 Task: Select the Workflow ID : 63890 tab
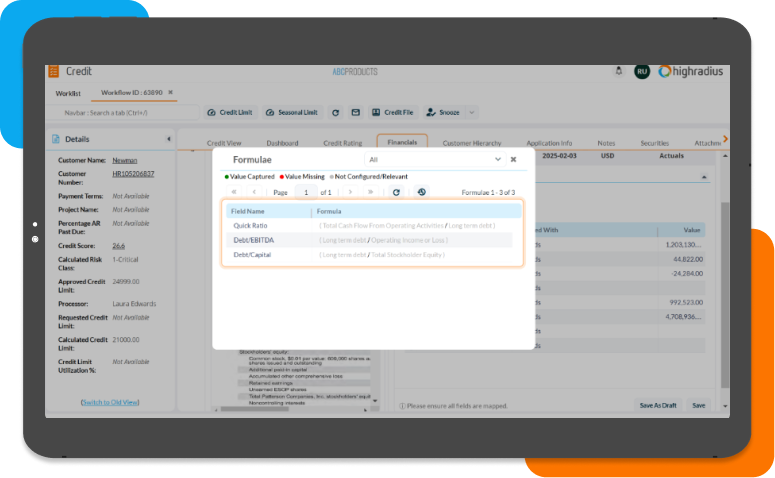[x=131, y=92]
